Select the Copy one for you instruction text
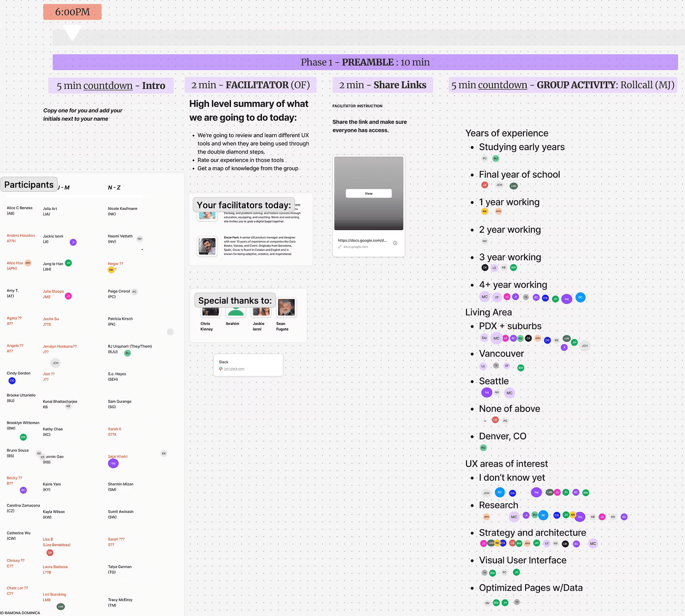Screen dimensions: 685x616 coord(83,115)
